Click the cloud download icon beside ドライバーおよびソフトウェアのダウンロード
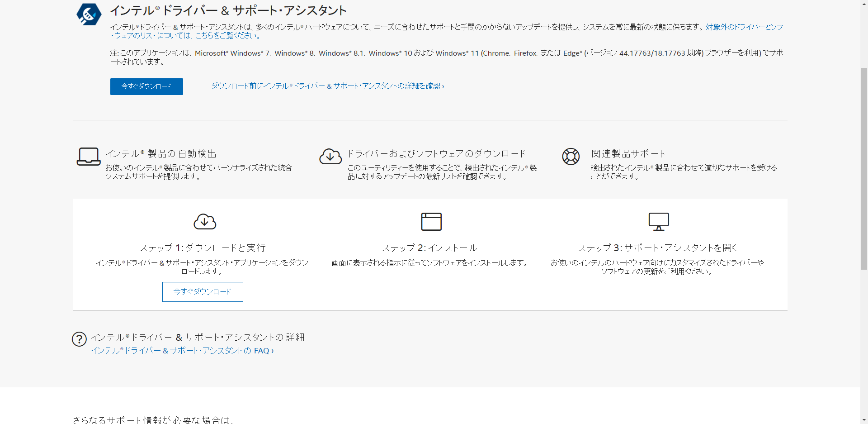Screen dimensions: 868x424 tap(330, 157)
